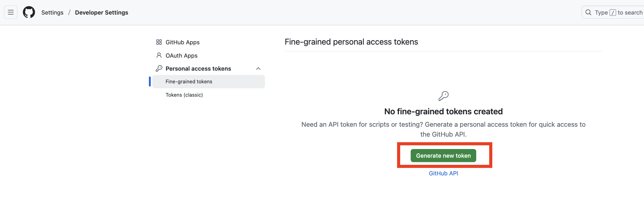Click the No fine-grained tokens created heading
This screenshot has height=202, width=644.
[443, 111]
